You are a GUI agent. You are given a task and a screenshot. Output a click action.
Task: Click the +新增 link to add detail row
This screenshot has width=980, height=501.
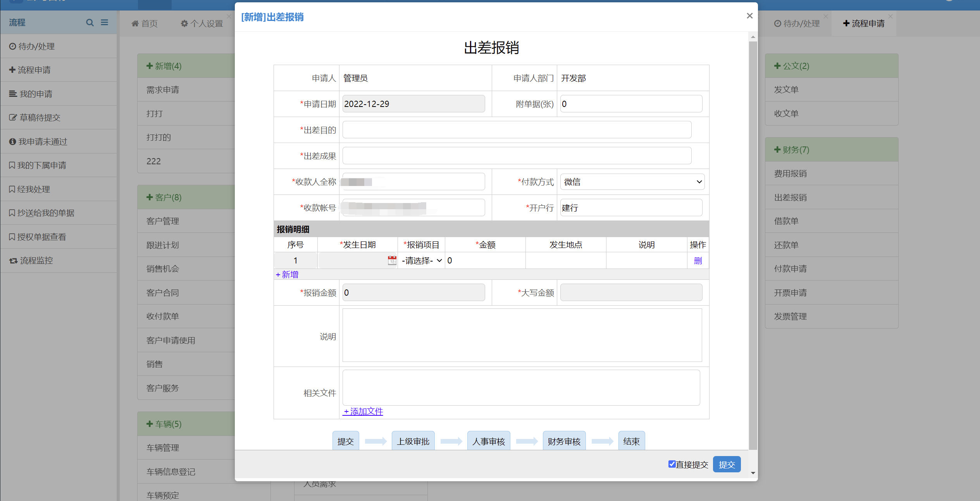[287, 274]
